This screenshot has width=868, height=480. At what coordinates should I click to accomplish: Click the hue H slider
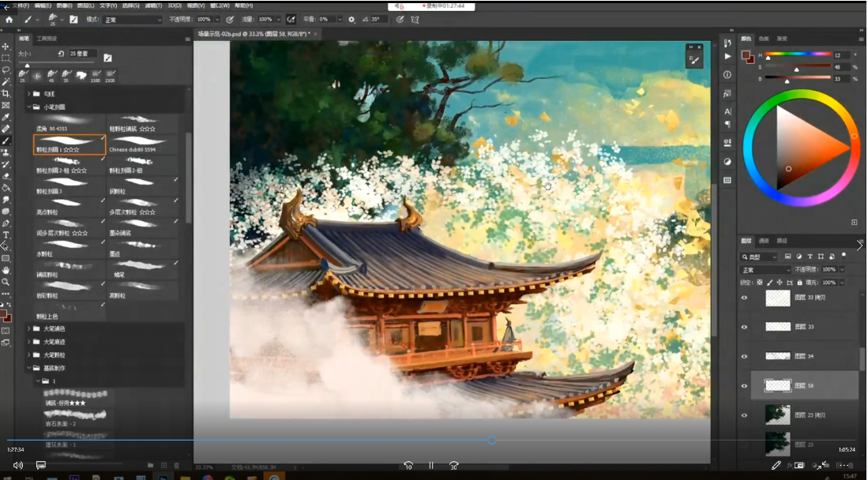[x=798, y=54]
